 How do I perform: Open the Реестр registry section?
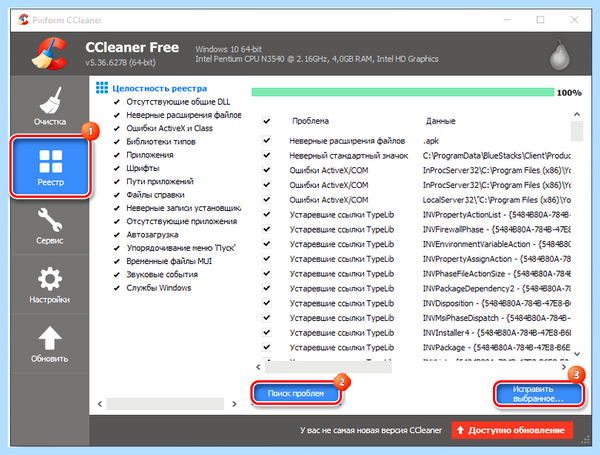(51, 166)
